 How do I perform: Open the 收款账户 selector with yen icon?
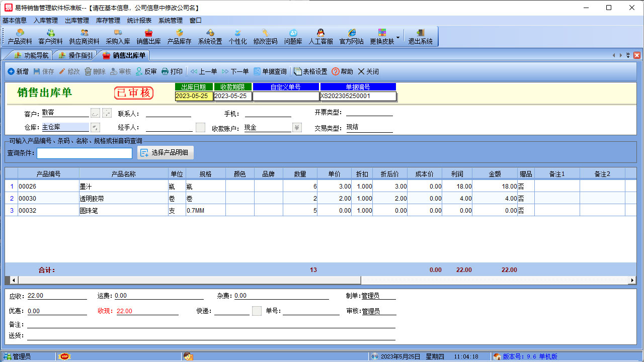coord(297,128)
